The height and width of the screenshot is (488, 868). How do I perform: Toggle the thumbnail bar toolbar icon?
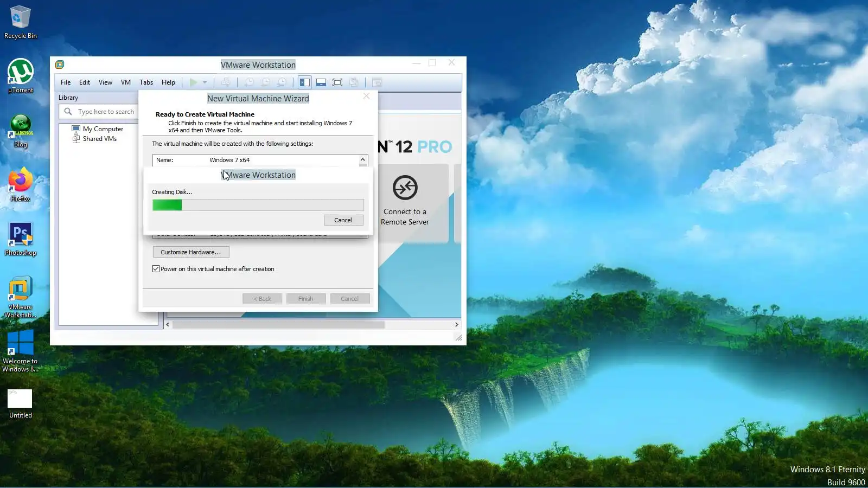[x=321, y=82]
